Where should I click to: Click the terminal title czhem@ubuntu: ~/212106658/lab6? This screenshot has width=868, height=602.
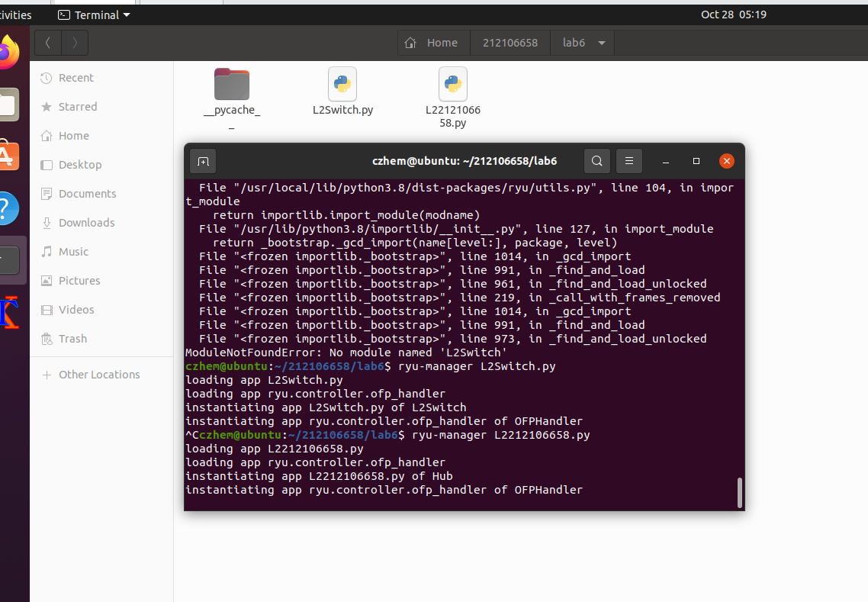[x=465, y=161]
